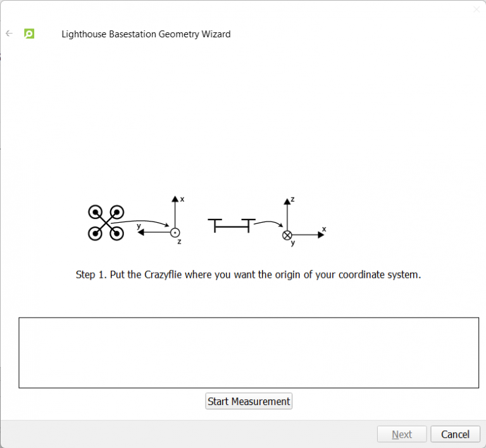Click the side-view Crazyflie diagram icon
Image resolution: width=486 pixels, height=448 pixels.
[x=231, y=224]
